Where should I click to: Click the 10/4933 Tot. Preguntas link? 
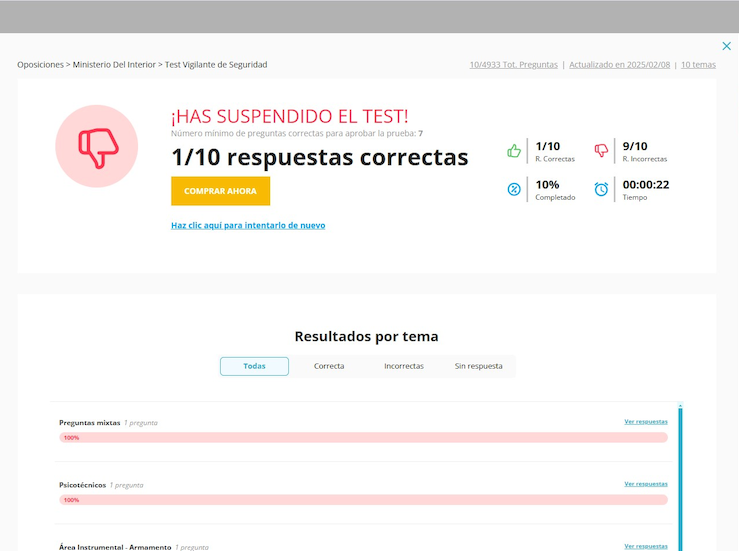pyautogui.click(x=513, y=65)
